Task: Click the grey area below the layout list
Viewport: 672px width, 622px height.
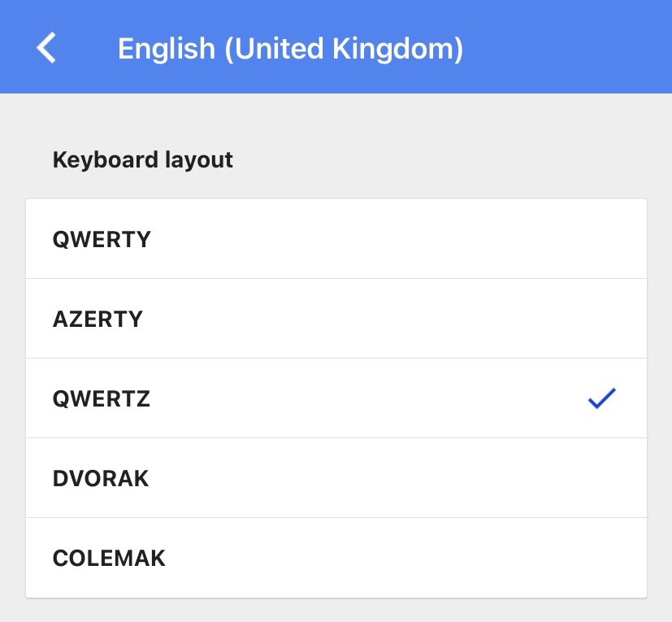Action: [336, 611]
